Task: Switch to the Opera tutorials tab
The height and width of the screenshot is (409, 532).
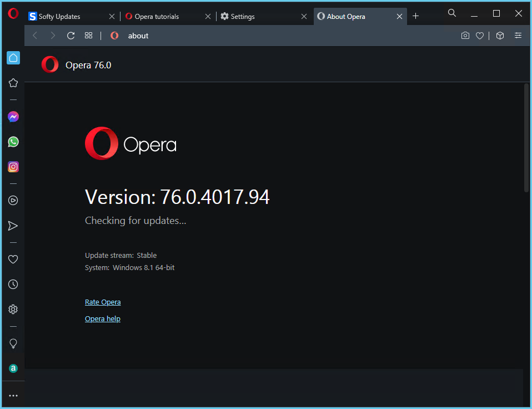Action: coord(168,16)
